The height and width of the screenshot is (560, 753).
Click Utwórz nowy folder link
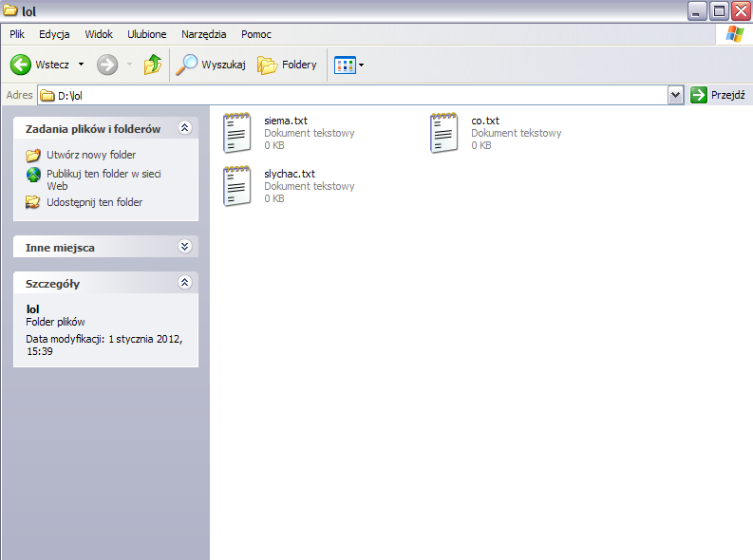point(90,155)
